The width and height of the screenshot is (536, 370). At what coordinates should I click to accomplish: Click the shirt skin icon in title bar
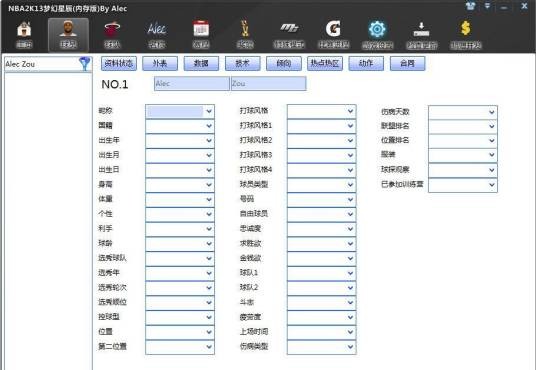coord(471,6)
